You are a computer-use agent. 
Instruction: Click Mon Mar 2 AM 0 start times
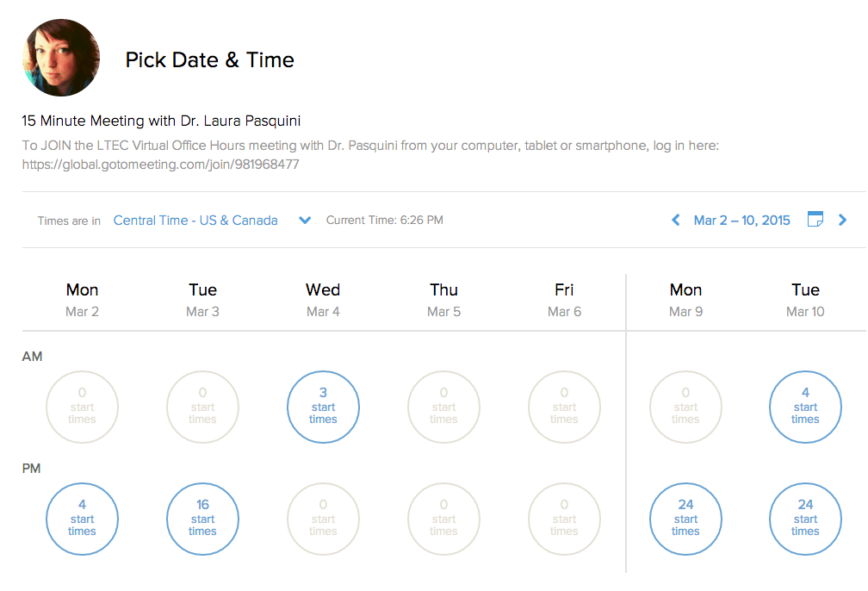(x=82, y=407)
